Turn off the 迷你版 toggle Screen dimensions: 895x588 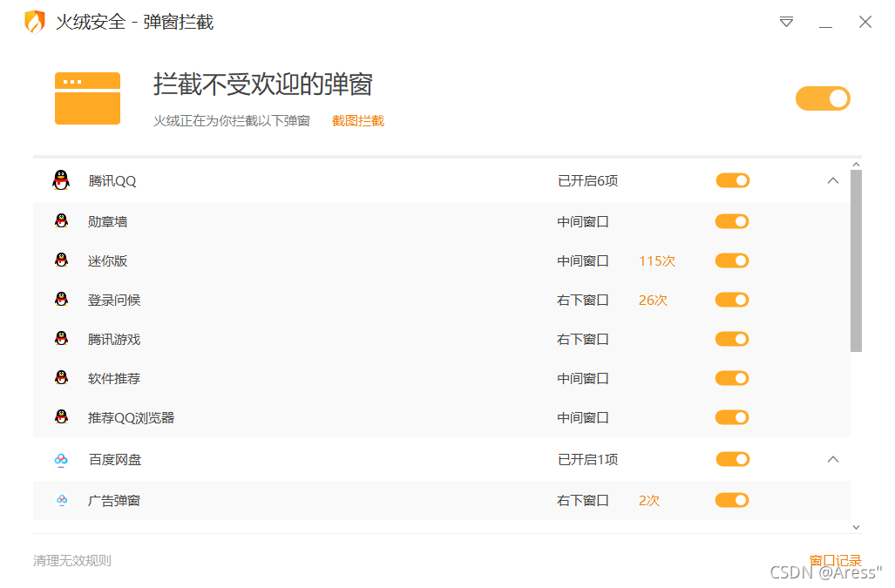click(x=732, y=260)
